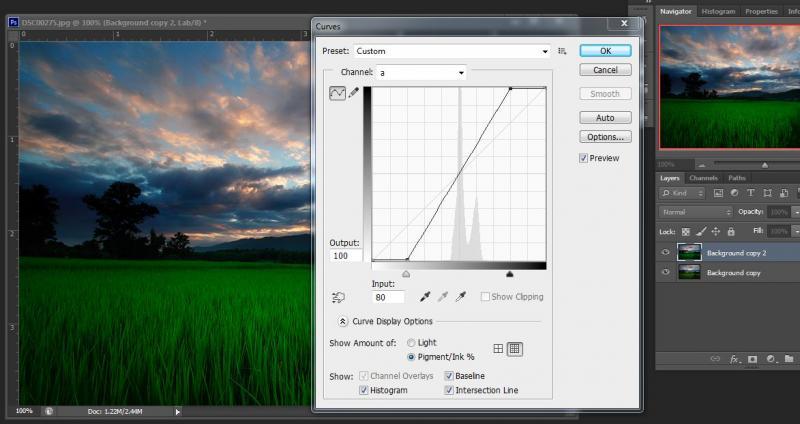Switch to the Channels tab

(703, 178)
